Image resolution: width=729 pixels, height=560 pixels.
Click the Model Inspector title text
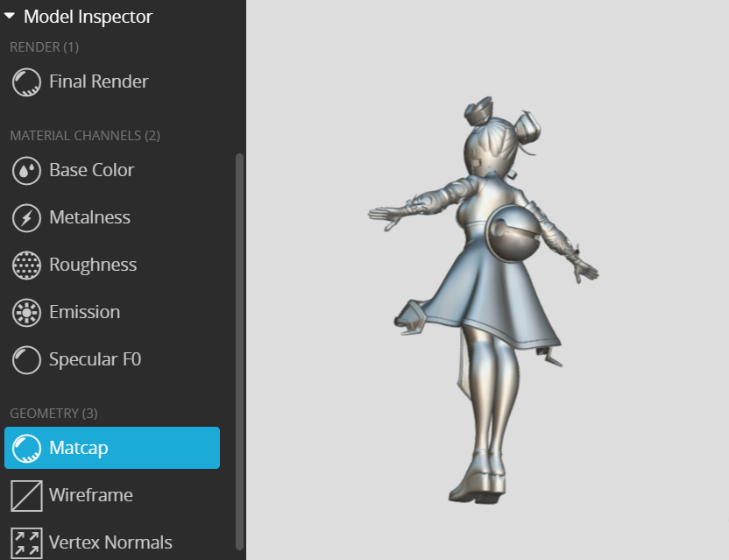pyautogui.click(x=88, y=16)
